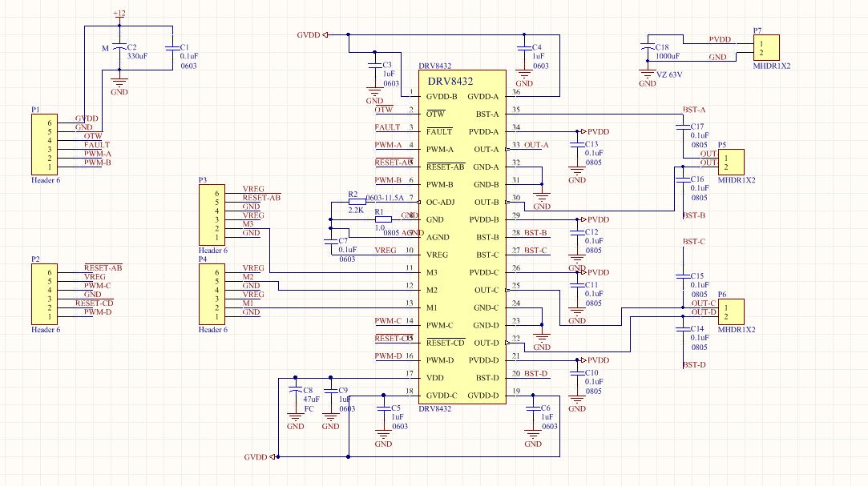The image size is (868, 486).
Task: Click the OUT-D pin label inside the chip
Action: [x=486, y=343]
